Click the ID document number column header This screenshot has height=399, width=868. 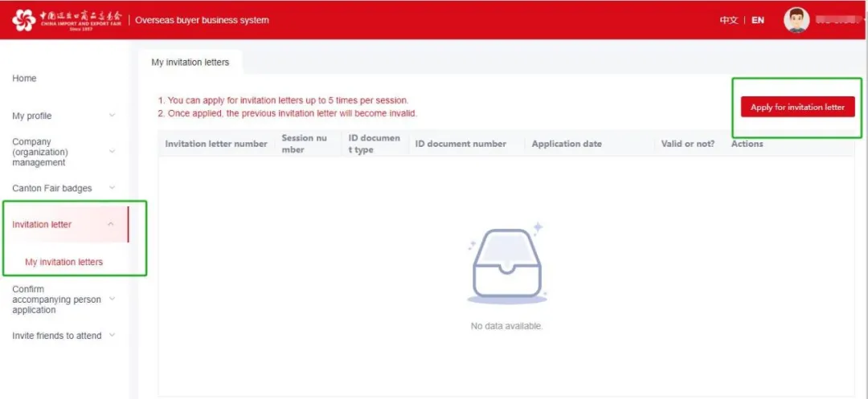coord(461,144)
